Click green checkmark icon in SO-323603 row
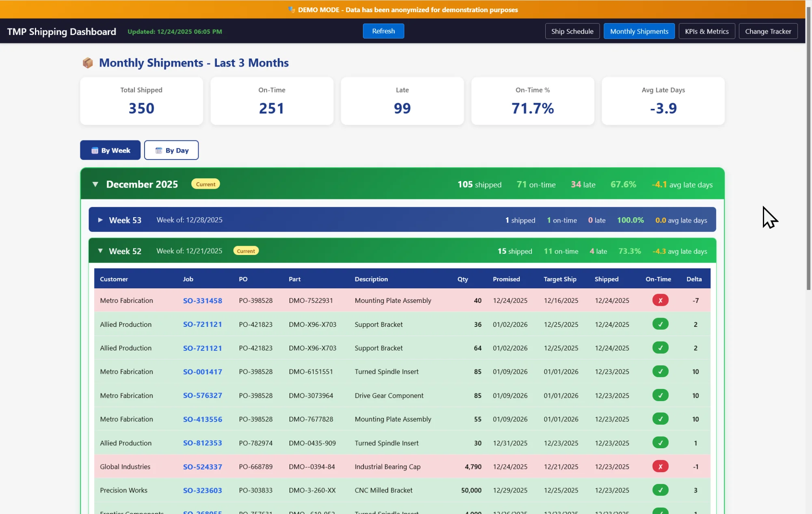Image resolution: width=812 pixels, height=514 pixels. point(660,490)
